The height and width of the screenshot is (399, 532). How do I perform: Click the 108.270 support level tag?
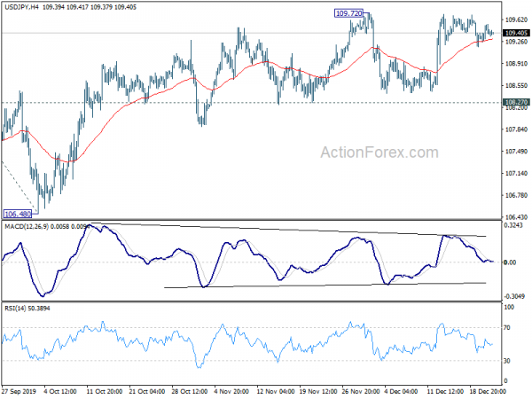pyautogui.click(x=516, y=102)
